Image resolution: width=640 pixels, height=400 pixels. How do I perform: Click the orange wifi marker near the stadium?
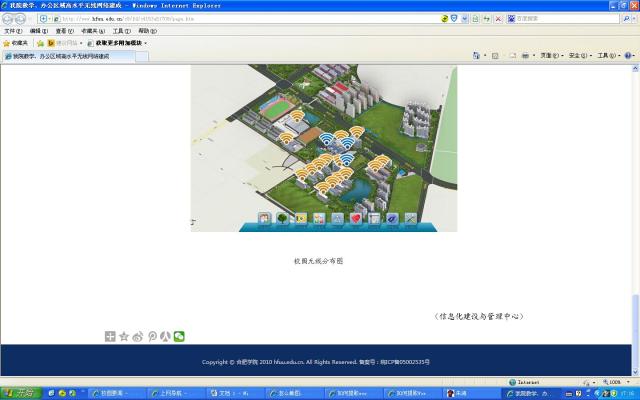pos(297,116)
